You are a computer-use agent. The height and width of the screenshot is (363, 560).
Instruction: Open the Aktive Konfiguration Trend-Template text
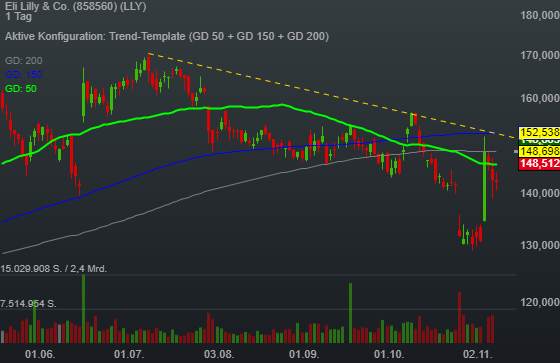167,36
